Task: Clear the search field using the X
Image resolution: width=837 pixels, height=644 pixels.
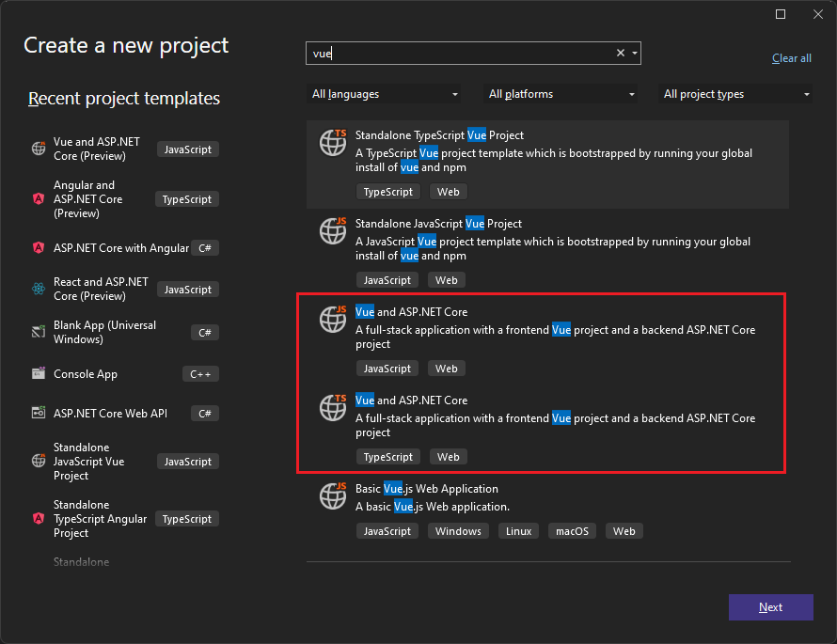Action: tap(619, 53)
